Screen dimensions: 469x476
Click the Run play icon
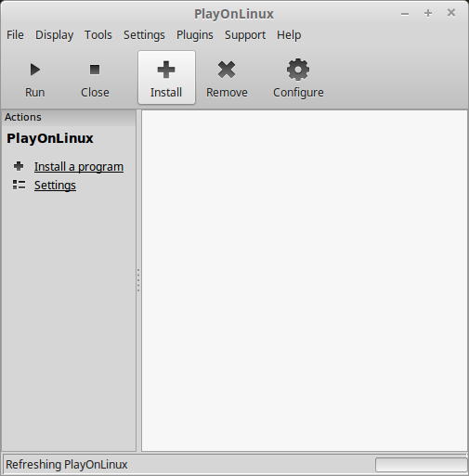35,70
